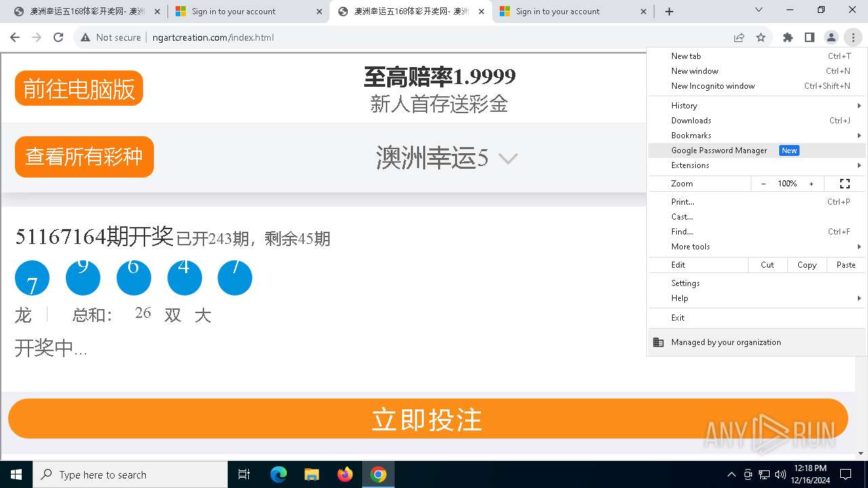Open the Windows Start menu

coord(16,474)
